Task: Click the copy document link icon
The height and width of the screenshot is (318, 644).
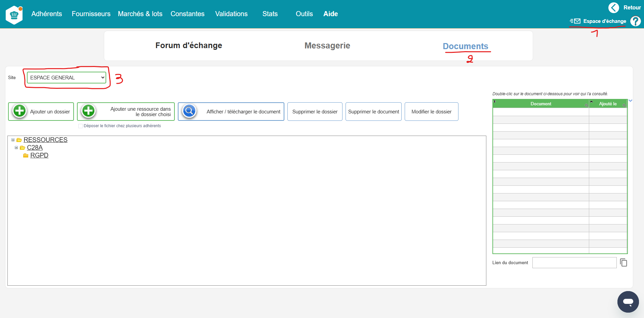Action: pos(623,262)
